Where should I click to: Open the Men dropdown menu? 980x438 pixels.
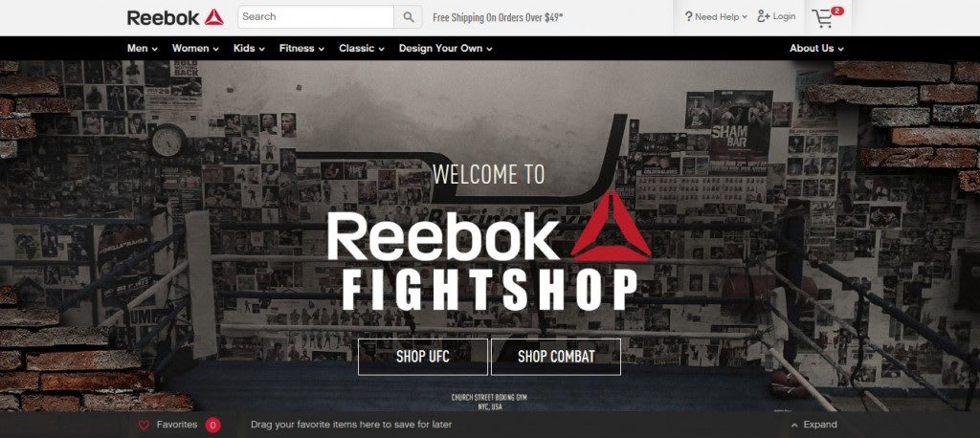143,48
